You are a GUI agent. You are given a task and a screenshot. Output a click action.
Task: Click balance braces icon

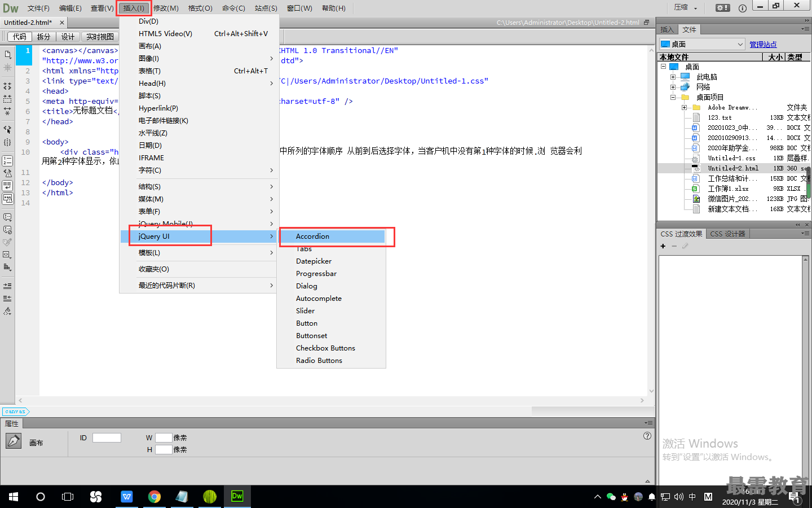pyautogui.click(x=7, y=142)
